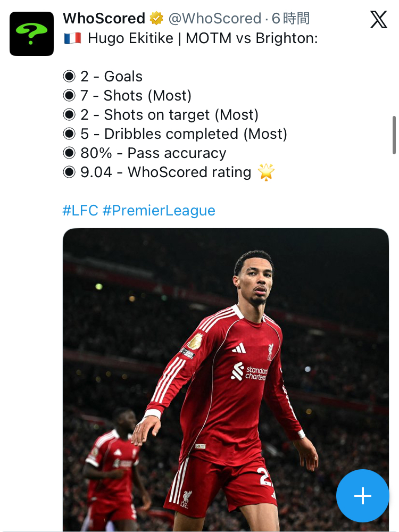This screenshot has width=399, height=532.
Task: Click the "5 - Dribbles completed (Most)" line
Action: pyautogui.click(x=184, y=134)
